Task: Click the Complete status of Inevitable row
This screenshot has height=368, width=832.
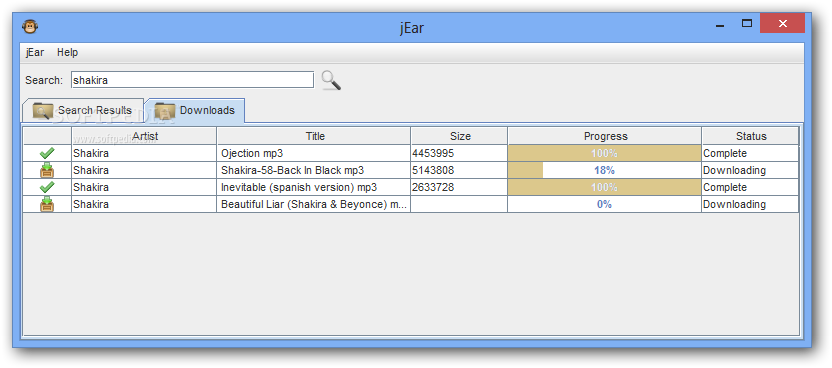Action: point(725,187)
